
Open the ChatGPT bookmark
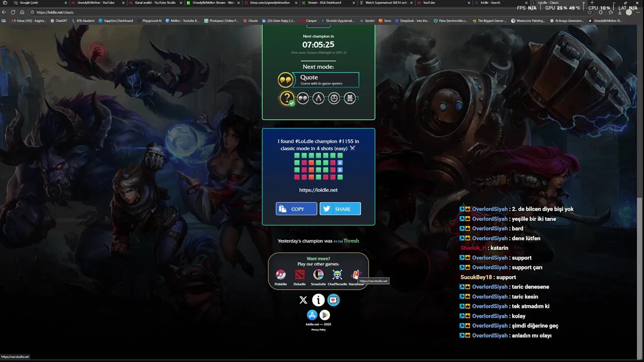[x=59, y=21]
